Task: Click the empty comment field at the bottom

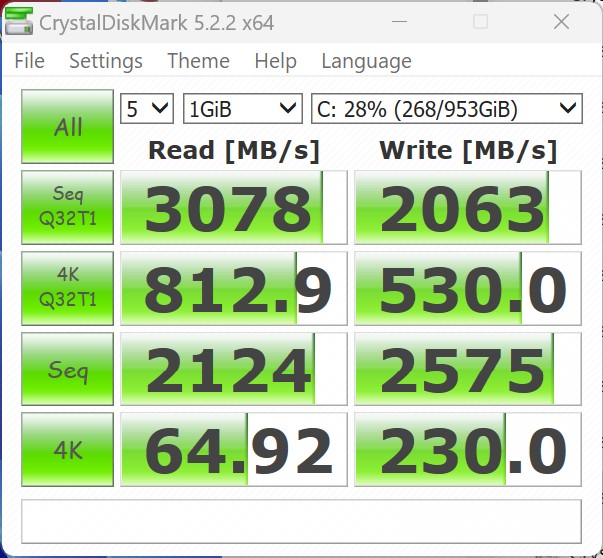Action: tap(302, 521)
